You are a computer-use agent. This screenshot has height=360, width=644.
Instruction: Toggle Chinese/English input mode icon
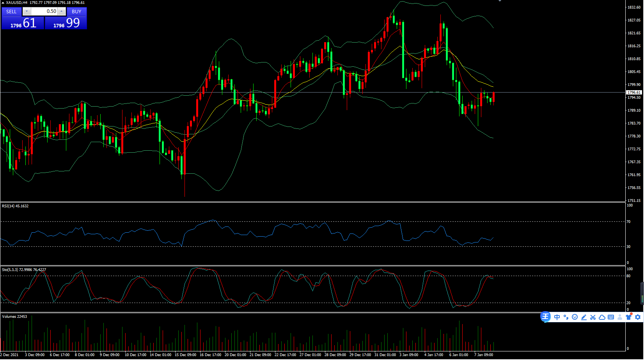pos(557,317)
